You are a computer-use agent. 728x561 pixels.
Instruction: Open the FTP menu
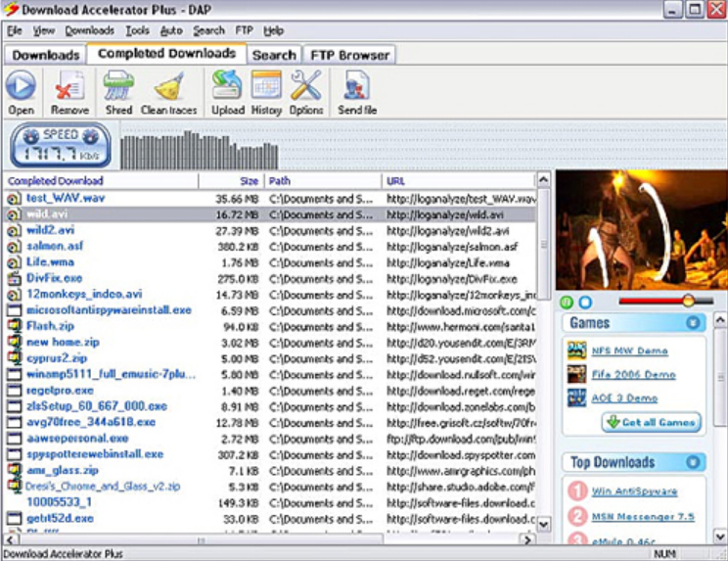pos(245,30)
